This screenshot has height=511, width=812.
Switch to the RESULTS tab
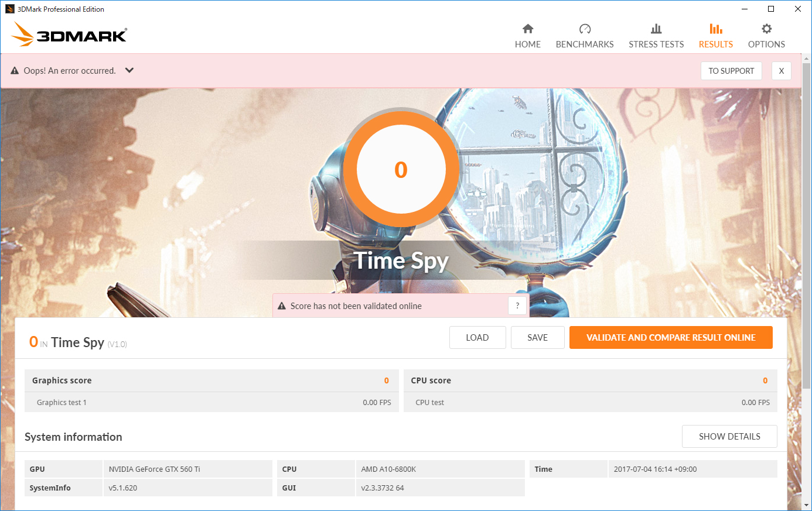coord(715,44)
